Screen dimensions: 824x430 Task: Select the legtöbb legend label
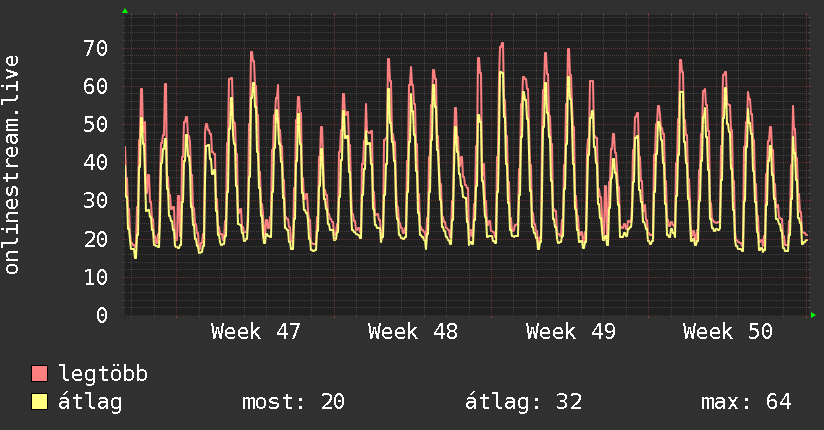tap(103, 374)
